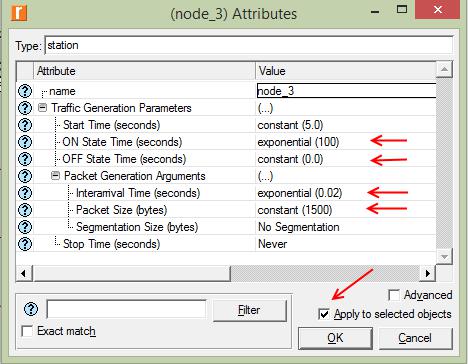Click the horizontal scrollbar thumb
The width and height of the screenshot is (468, 364).
pyautogui.click(x=131, y=273)
